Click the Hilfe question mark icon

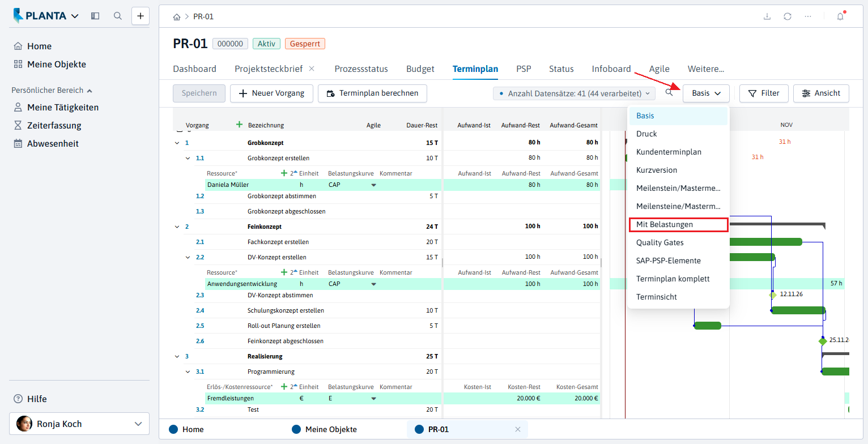[x=18, y=399]
